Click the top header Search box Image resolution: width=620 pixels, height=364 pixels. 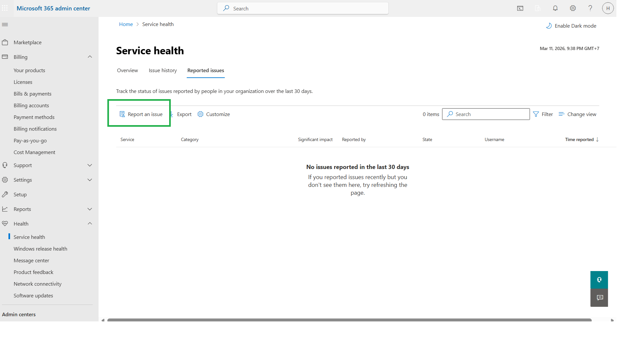coord(303,8)
